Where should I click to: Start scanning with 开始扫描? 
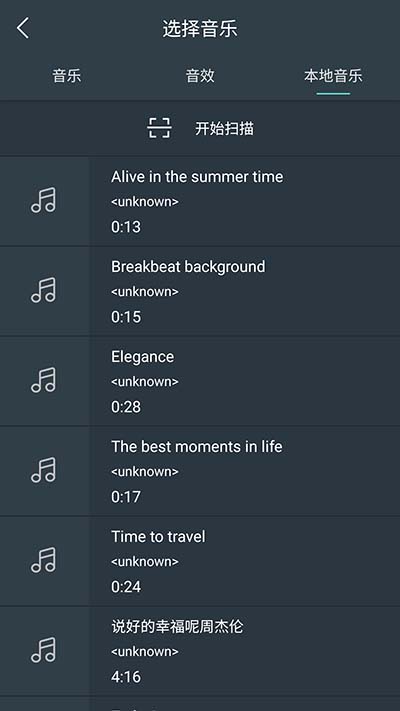point(224,128)
